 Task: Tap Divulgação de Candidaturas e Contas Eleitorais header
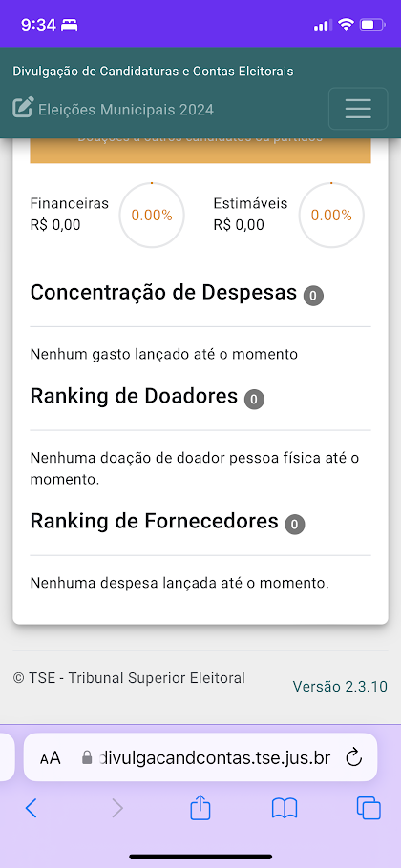(153, 71)
